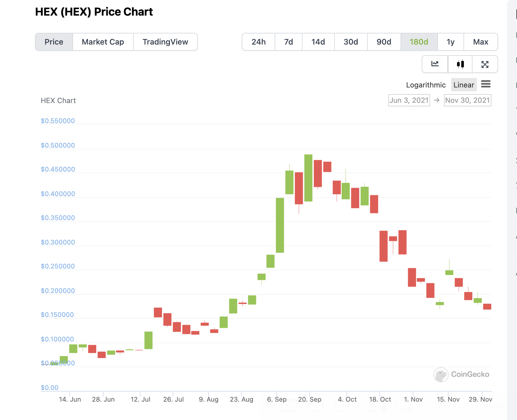Click the HEX (HEX) Price Chart heading

(94, 12)
